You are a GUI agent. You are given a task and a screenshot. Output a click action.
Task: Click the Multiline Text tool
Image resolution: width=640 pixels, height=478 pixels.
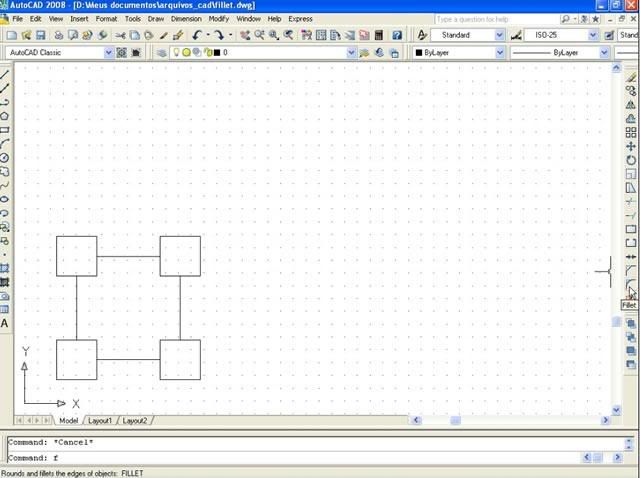(5, 323)
